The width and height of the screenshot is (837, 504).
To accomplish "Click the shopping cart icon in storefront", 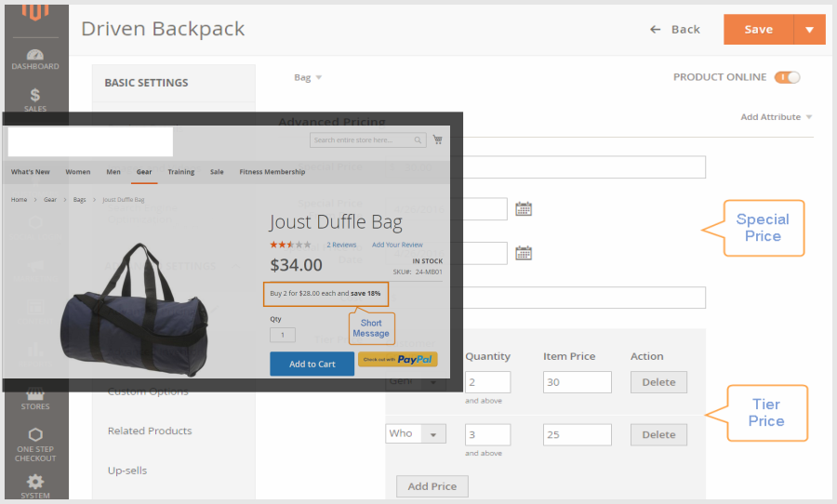I will (438, 139).
